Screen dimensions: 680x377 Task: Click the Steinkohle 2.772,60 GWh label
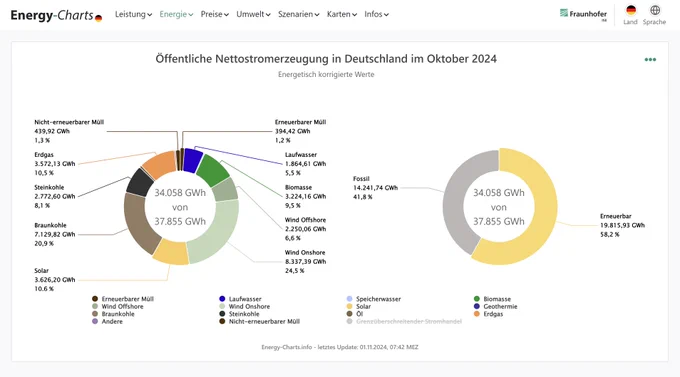[55, 196]
